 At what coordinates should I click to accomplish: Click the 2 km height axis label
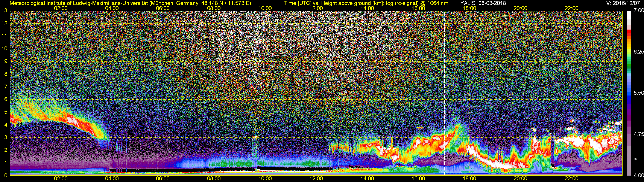point(6,150)
